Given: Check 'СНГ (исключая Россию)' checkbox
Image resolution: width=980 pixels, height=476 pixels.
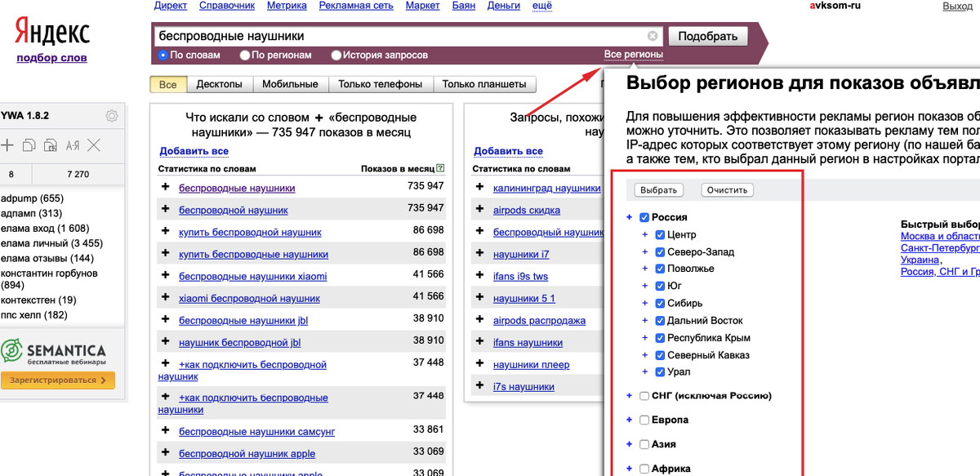Looking at the screenshot, I should pos(644,396).
